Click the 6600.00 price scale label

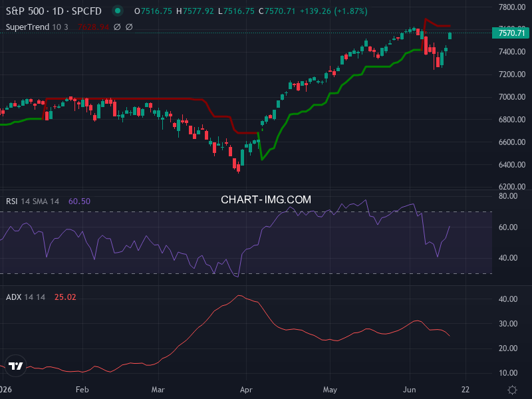[512, 142]
